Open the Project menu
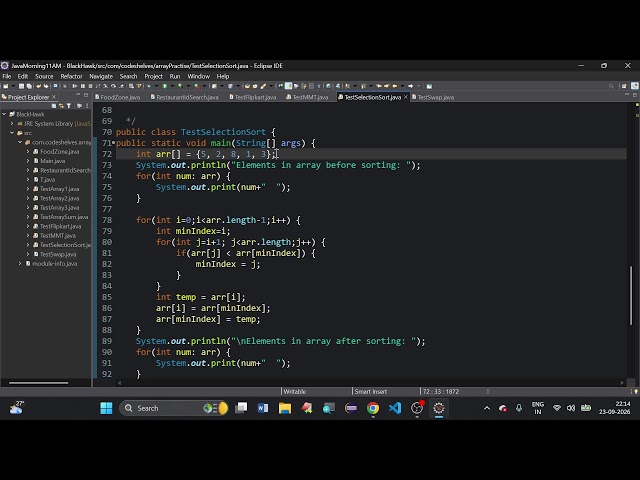This screenshot has height=480, width=640. 153,76
